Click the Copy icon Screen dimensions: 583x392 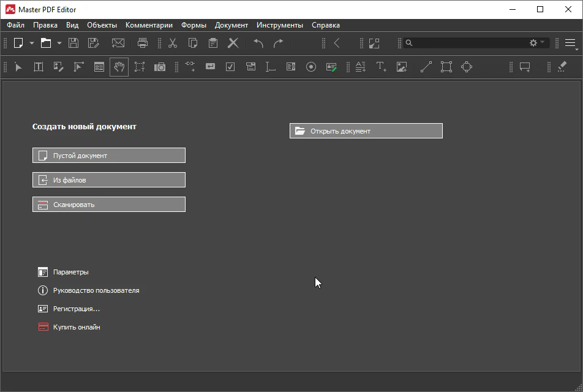pyautogui.click(x=192, y=43)
